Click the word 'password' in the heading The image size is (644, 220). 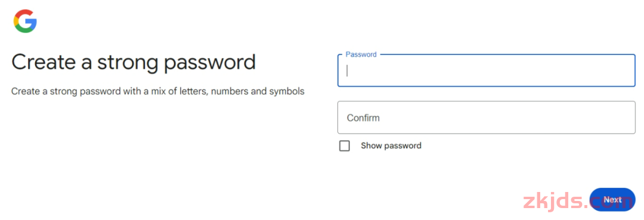pyautogui.click(x=209, y=63)
